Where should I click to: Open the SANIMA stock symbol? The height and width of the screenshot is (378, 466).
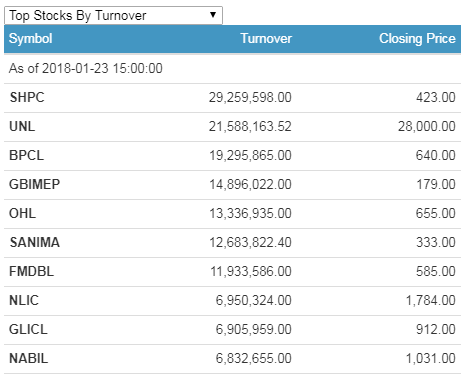coord(35,242)
